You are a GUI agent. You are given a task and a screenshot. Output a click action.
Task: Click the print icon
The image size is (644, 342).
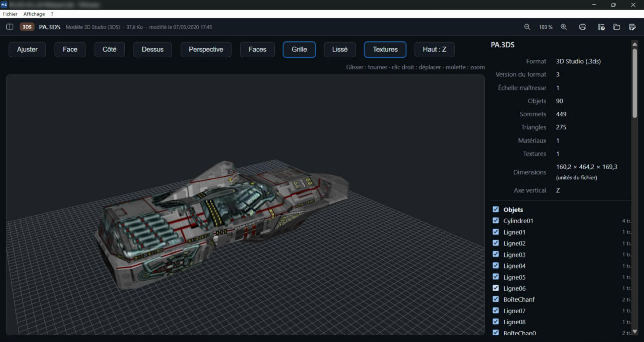click(x=583, y=27)
